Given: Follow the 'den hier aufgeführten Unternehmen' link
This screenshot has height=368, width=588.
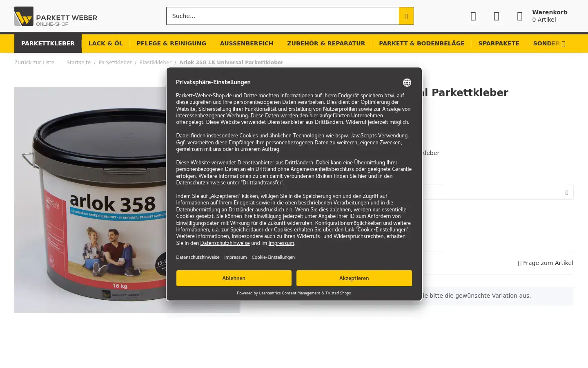Looking at the screenshot, I should click(341, 116).
